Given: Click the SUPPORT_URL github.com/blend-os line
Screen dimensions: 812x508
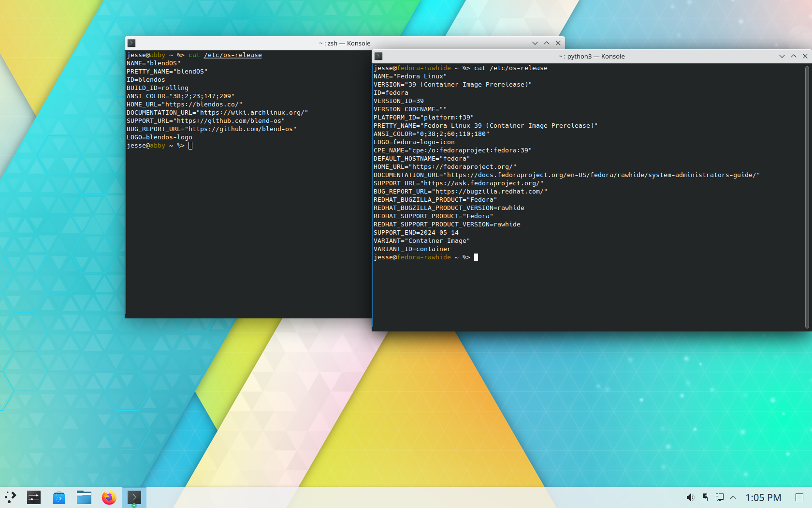Looking at the screenshot, I should pyautogui.click(x=205, y=121).
